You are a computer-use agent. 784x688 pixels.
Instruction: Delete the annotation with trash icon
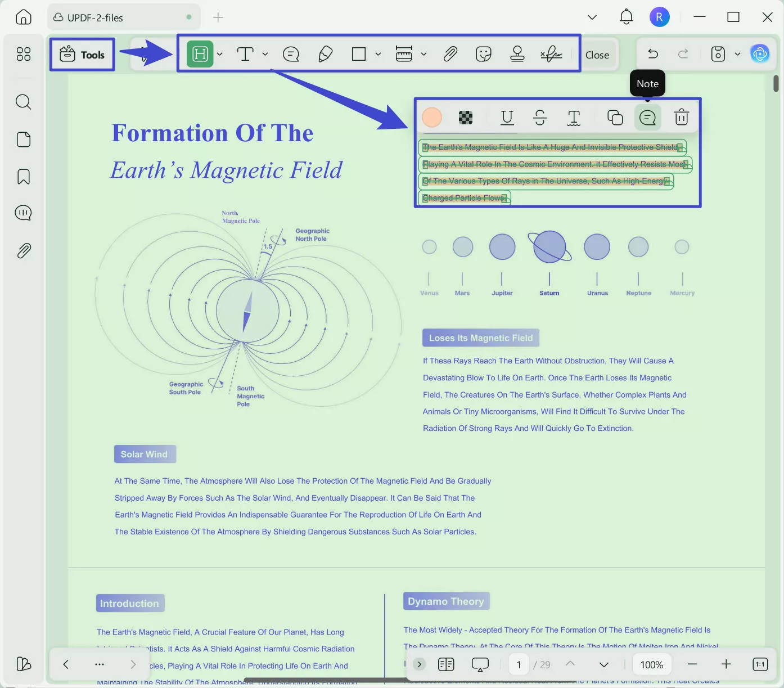[x=681, y=117]
